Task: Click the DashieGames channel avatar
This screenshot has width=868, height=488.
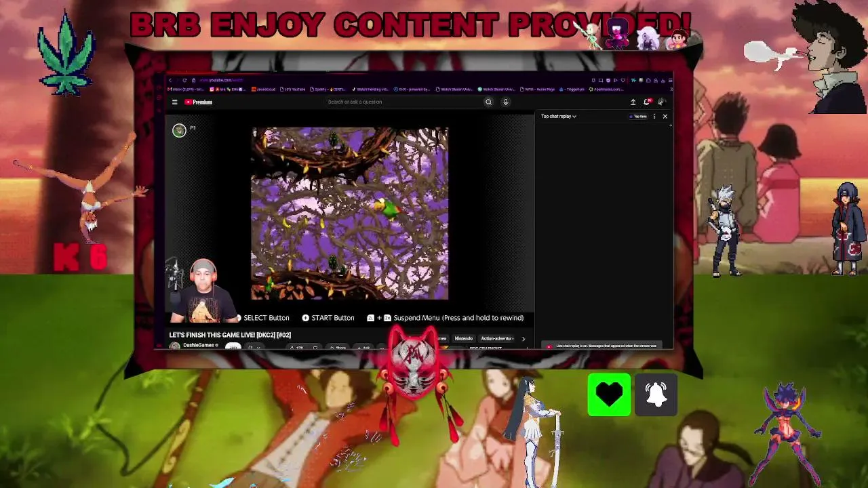Action: (x=175, y=346)
